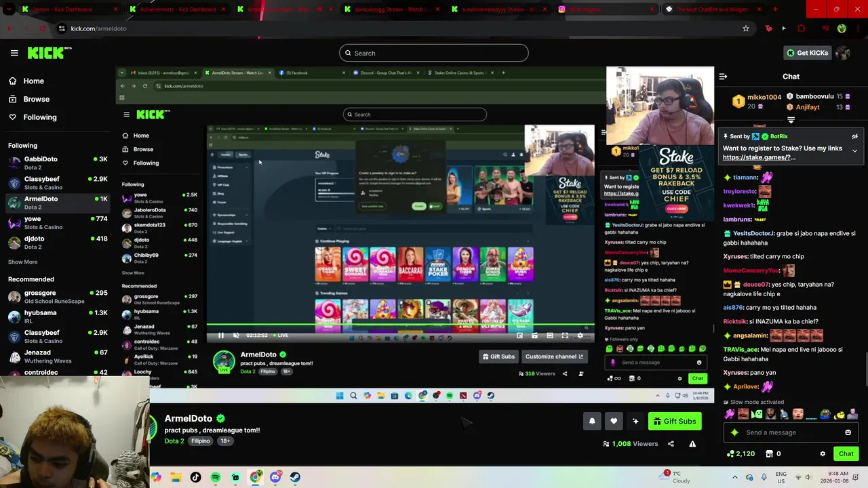Open hyubsama channel in Recommended list
This screenshot has width=868, height=488.
(x=58, y=317)
